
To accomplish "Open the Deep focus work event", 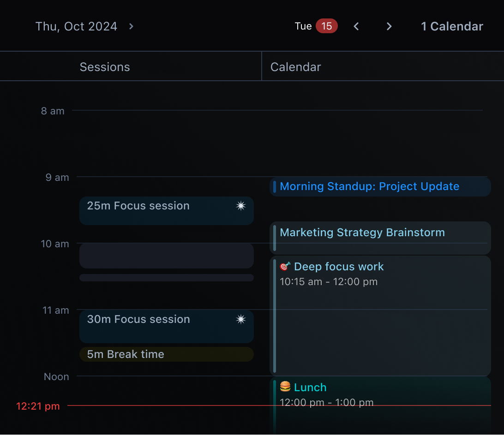I will tap(380, 316).
